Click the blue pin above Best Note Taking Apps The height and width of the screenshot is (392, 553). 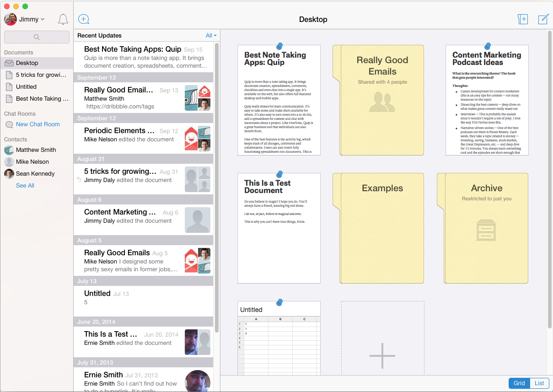tap(279, 45)
